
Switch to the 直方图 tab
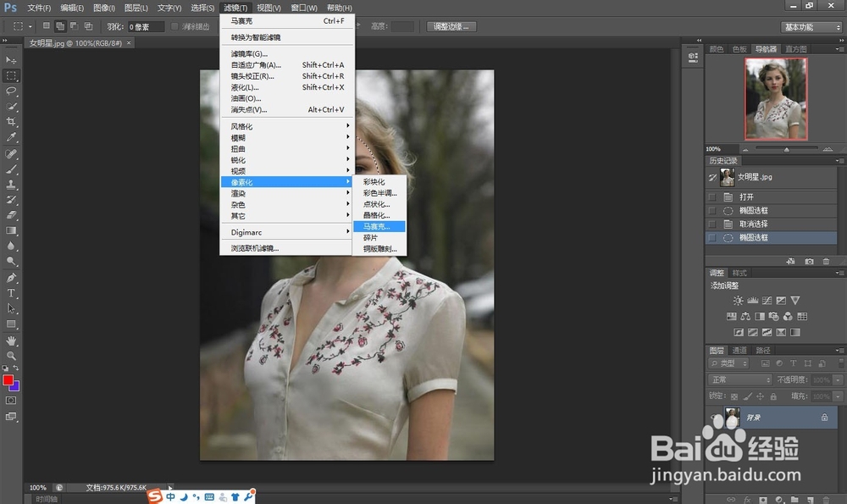coord(795,49)
